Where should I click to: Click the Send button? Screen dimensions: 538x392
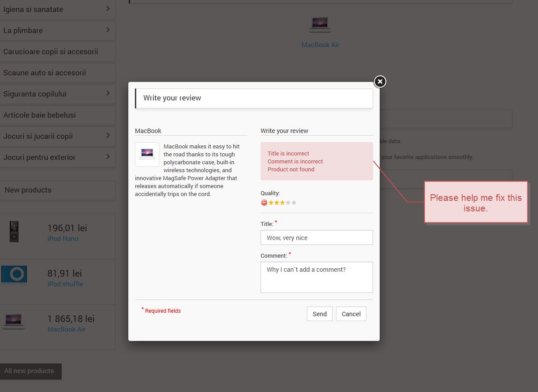tap(320, 314)
